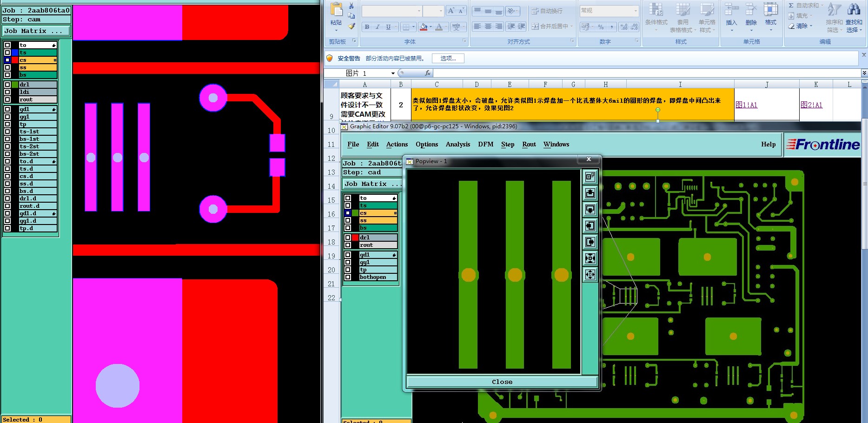
Task: Toggle the gql.d layer checkbox
Action: point(7,221)
